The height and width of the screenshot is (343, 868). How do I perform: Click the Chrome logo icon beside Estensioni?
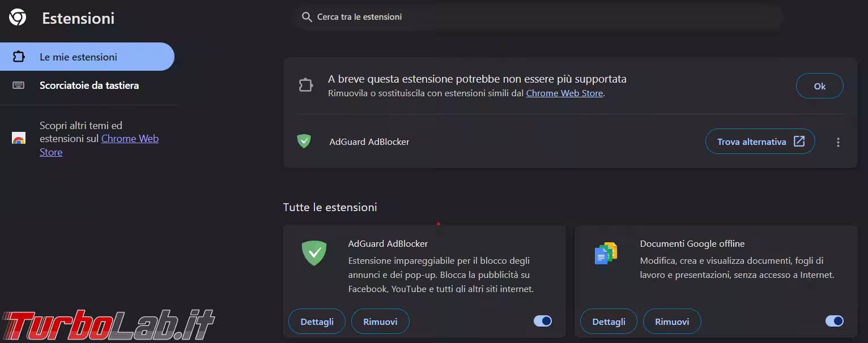click(18, 18)
